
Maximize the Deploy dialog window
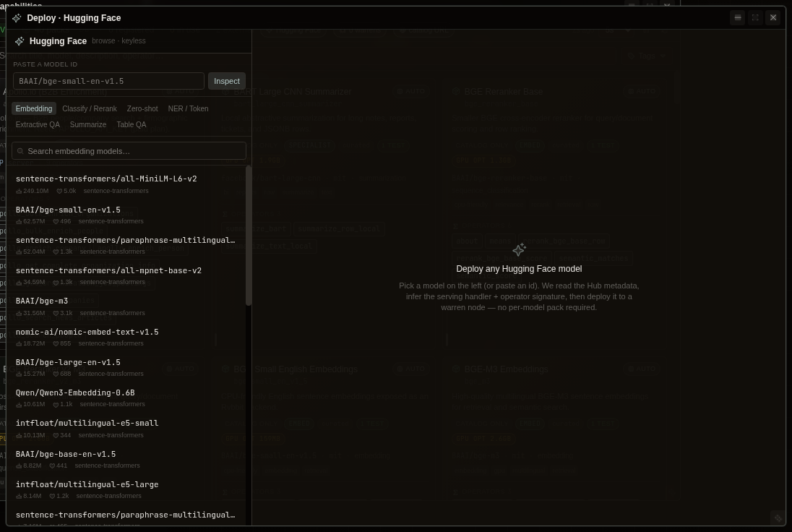[755, 17]
